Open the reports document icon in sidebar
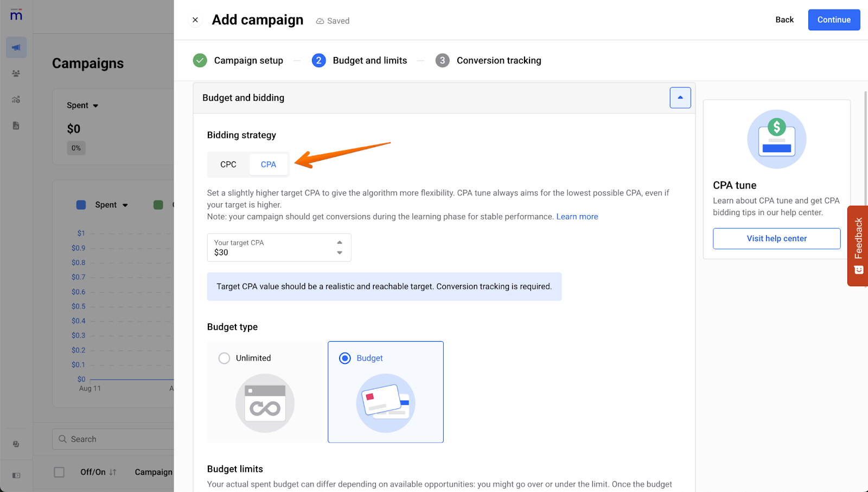 coord(16,125)
